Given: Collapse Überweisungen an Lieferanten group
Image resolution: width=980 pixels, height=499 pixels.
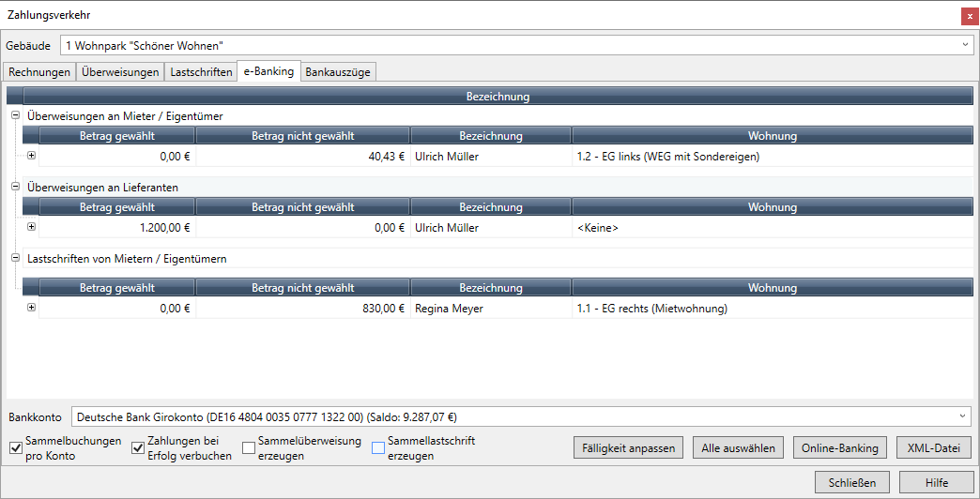Looking at the screenshot, I should click(x=15, y=187).
